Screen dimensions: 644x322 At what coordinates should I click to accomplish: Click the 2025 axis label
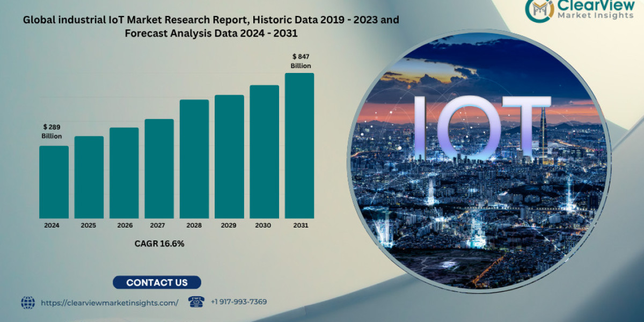pyautogui.click(x=89, y=225)
